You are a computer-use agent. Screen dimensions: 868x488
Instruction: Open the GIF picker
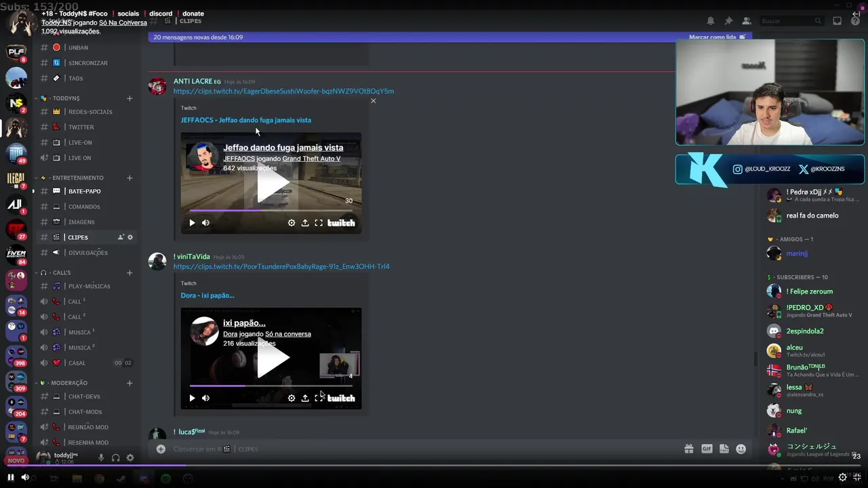[707, 449]
